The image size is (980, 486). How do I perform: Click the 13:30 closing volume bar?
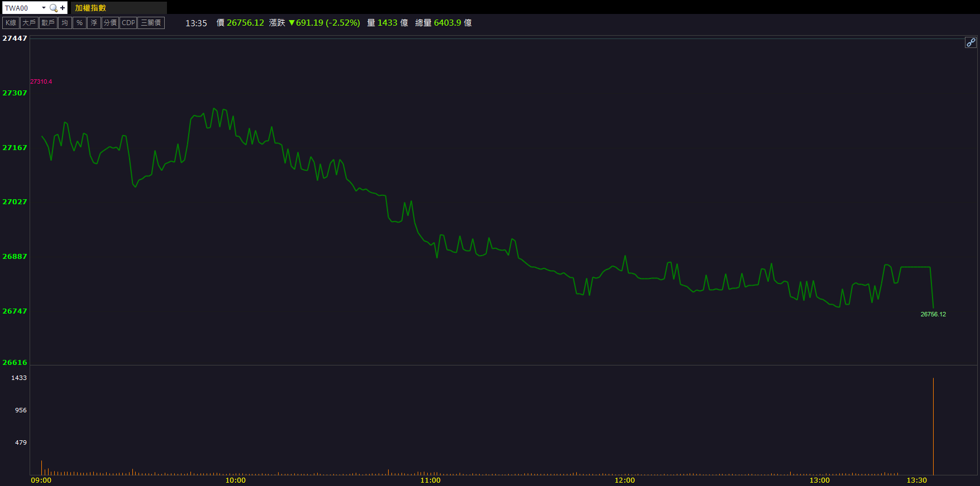tap(933, 427)
